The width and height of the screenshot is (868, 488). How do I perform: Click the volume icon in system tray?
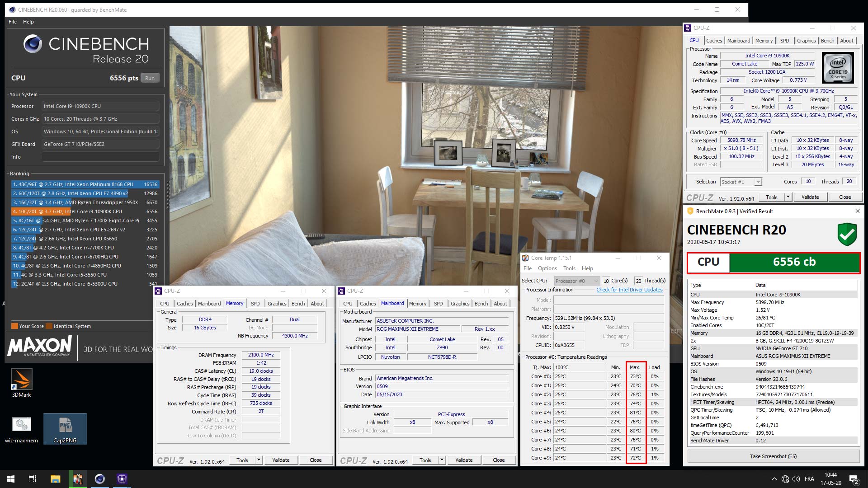tap(796, 479)
